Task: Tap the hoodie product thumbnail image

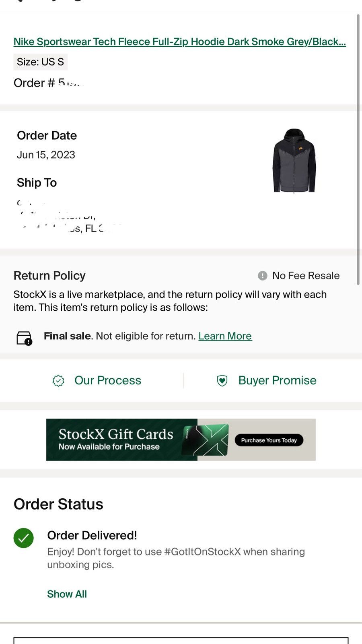Action: pos(294,161)
